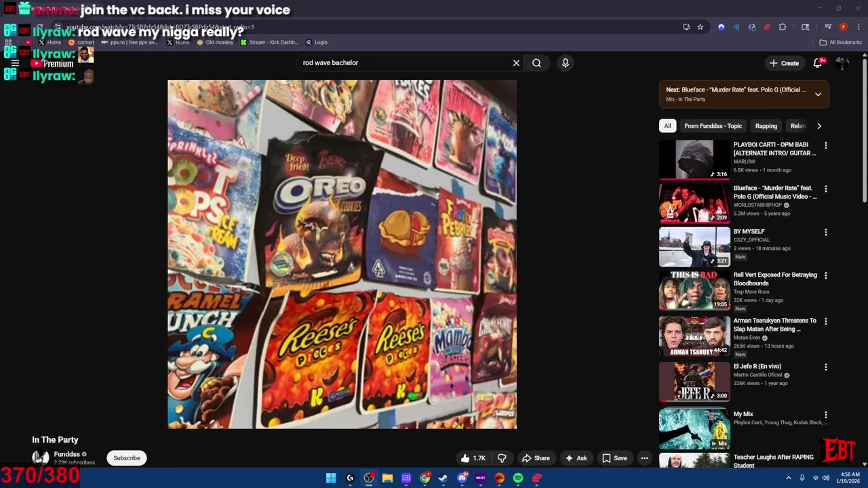Click the main video player area
The width and height of the screenshot is (868, 488).
[342, 254]
